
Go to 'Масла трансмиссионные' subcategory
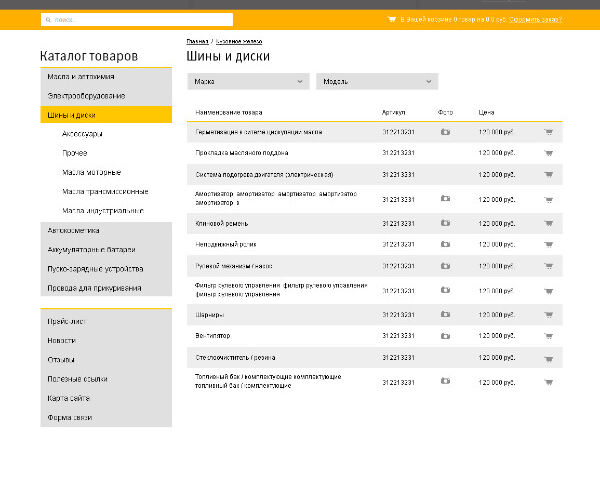[x=105, y=191]
